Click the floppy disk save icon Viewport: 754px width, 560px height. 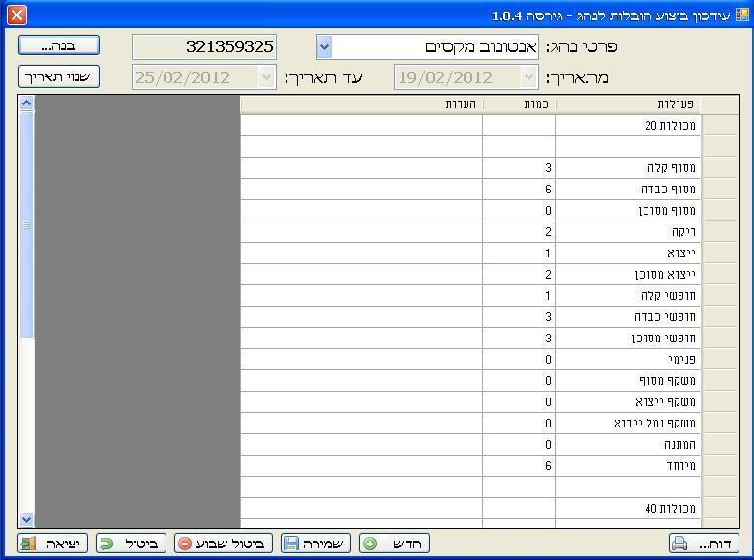tap(291, 544)
